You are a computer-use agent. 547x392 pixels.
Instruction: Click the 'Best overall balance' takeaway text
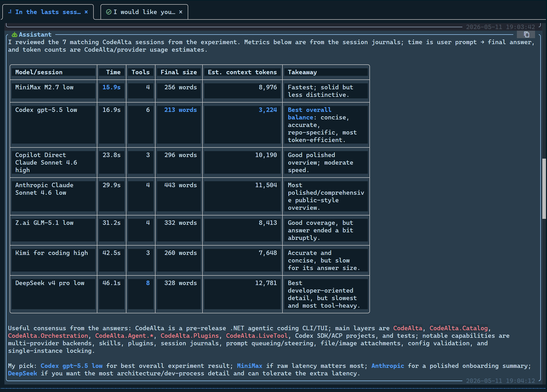coord(310,113)
